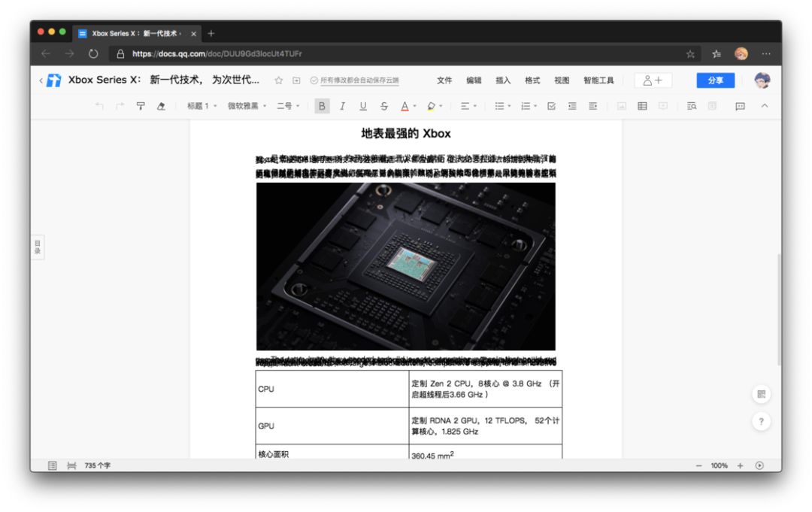Open the 插入 menu
The width and height of the screenshot is (812, 512).
[503, 80]
